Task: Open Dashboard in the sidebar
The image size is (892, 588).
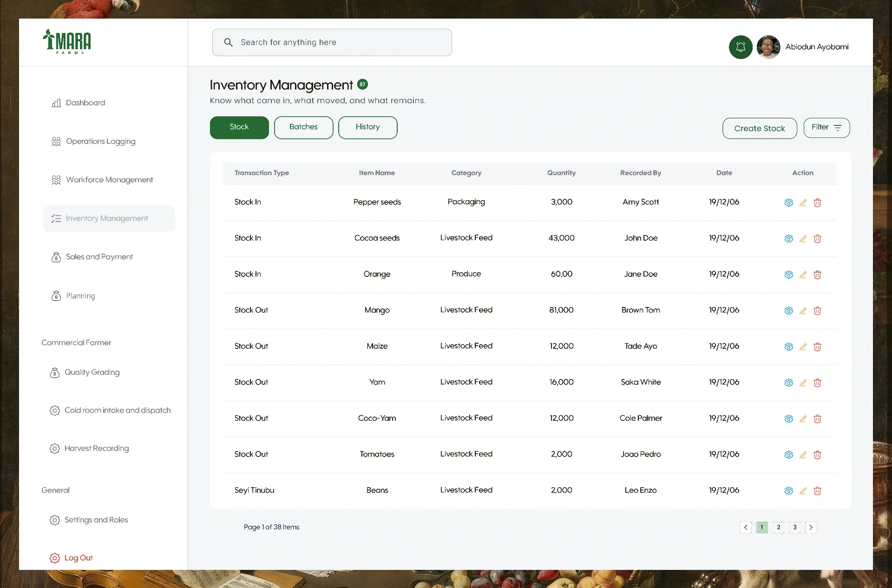Action: 78,103
